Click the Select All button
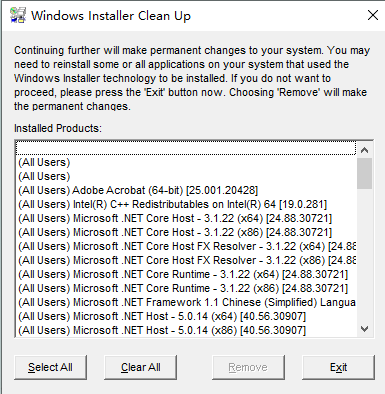The image size is (385, 394). (x=50, y=367)
